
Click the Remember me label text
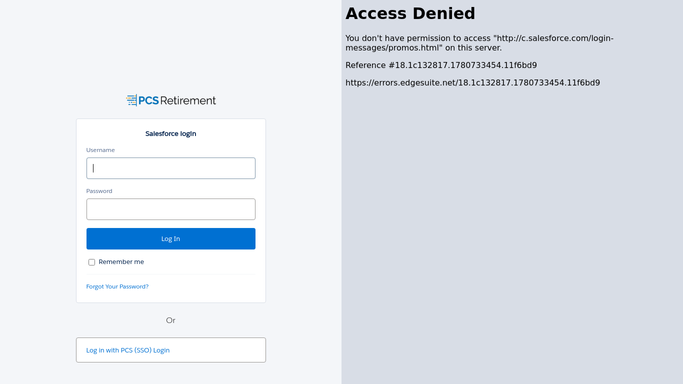pyautogui.click(x=121, y=262)
